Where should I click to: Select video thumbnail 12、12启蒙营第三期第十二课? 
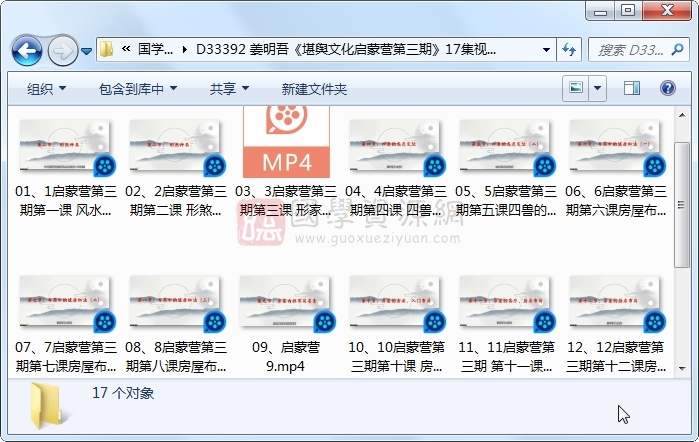click(x=617, y=303)
